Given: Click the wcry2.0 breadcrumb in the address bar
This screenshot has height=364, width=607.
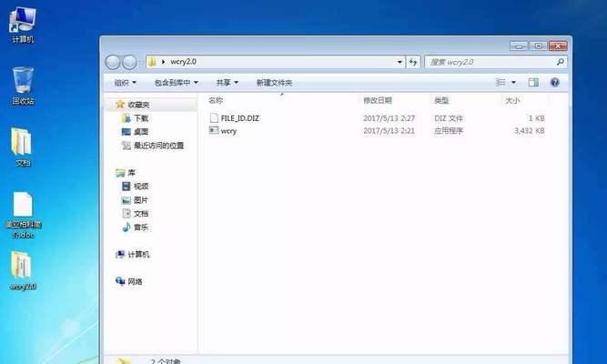Looking at the screenshot, I should [x=183, y=62].
